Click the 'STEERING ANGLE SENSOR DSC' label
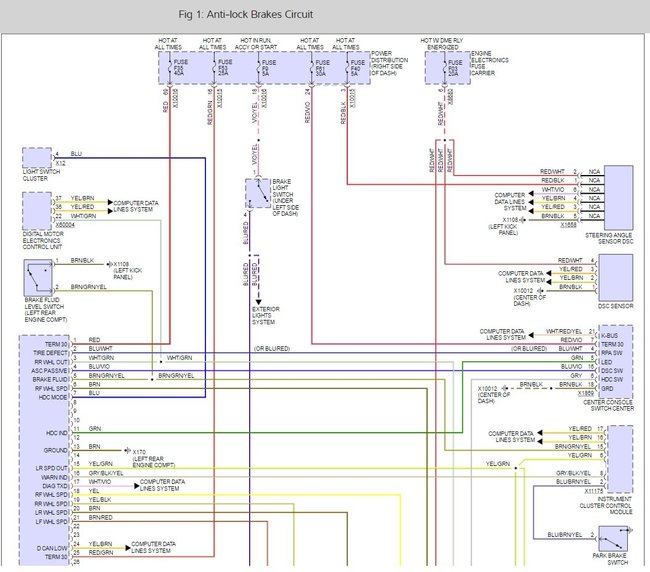This screenshot has height=572, width=650. 609,238
